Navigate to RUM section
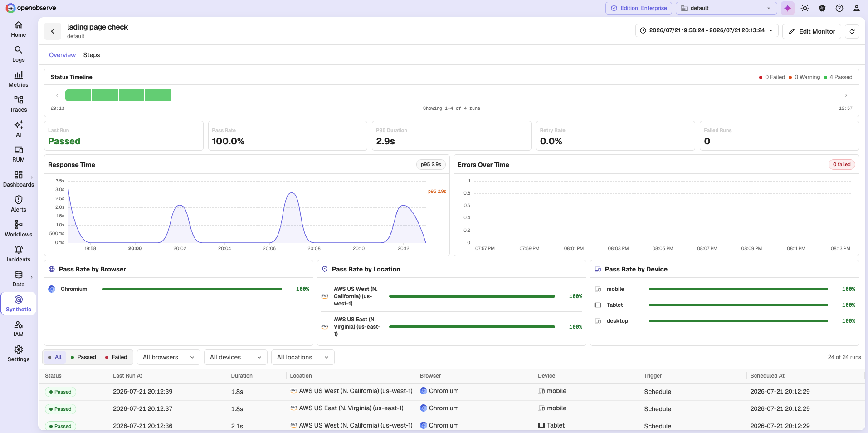The width and height of the screenshot is (868, 433). (x=19, y=154)
